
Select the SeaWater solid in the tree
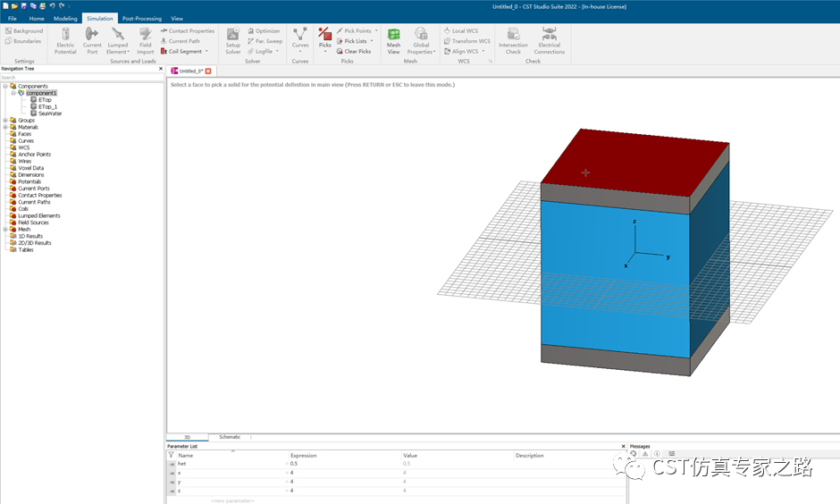tap(50, 113)
